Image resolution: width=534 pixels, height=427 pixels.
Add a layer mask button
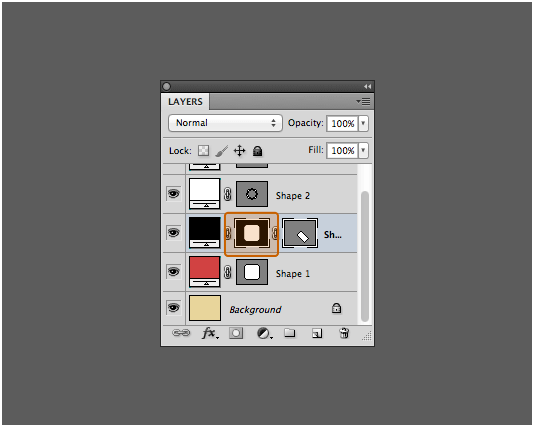click(x=236, y=333)
